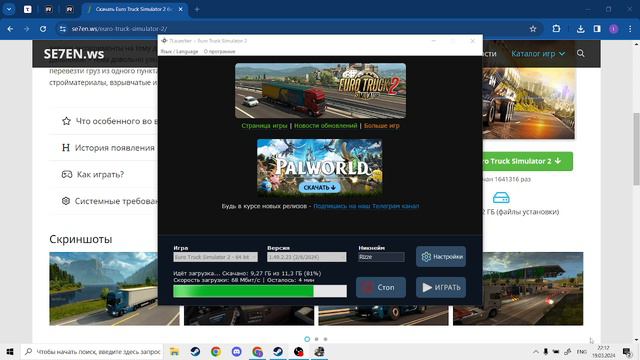This screenshot has width=640, height=360.
Task: Select the first screenshot carousel dot
Action: coord(307,339)
